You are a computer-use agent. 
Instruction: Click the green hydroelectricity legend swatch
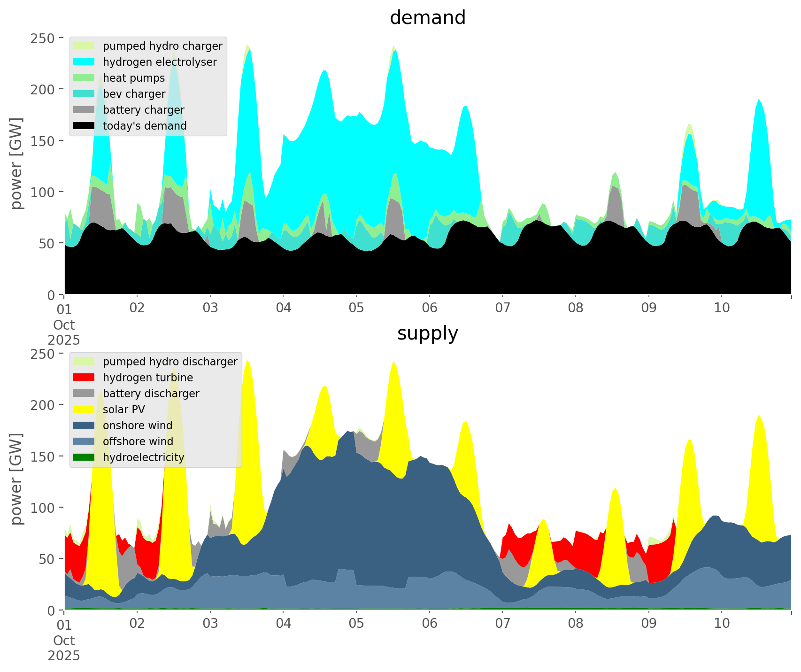coord(84,457)
